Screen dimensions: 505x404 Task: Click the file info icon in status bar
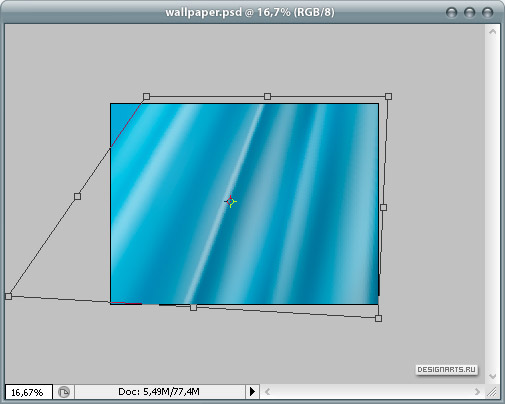(64, 392)
